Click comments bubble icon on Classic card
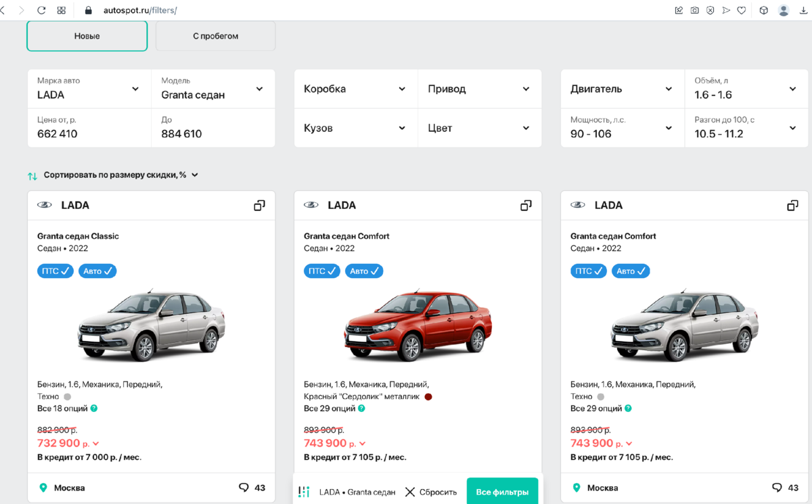Screen dimensions: 812x504 [244, 488]
